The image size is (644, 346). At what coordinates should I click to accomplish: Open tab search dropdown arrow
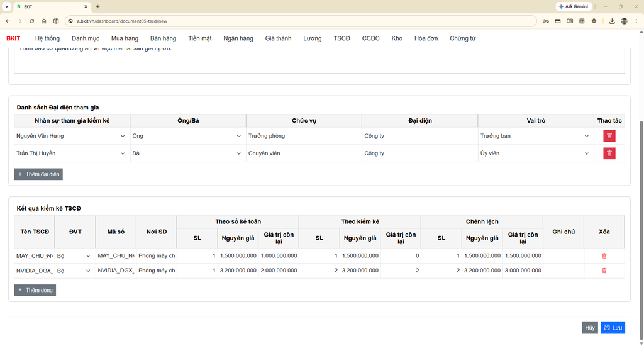pyautogui.click(x=6, y=6)
